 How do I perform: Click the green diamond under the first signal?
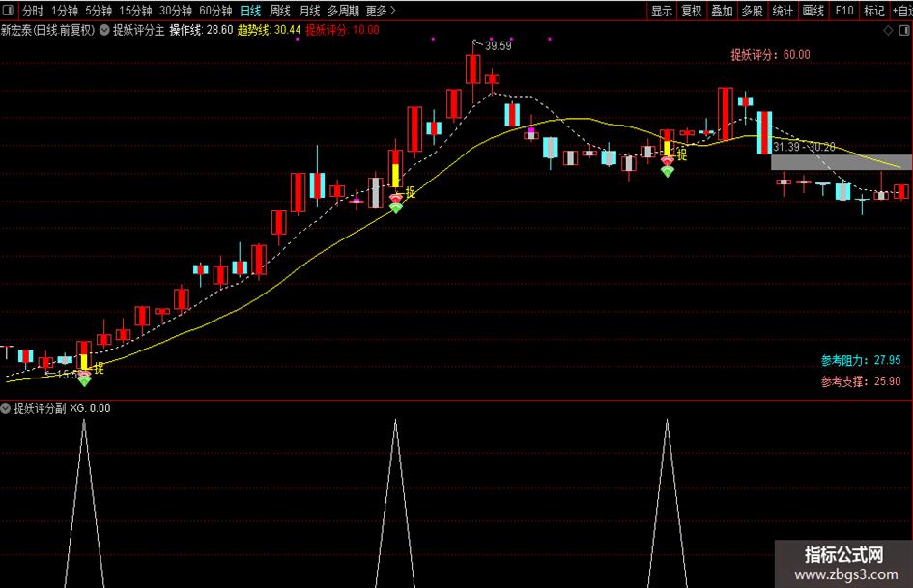click(84, 381)
